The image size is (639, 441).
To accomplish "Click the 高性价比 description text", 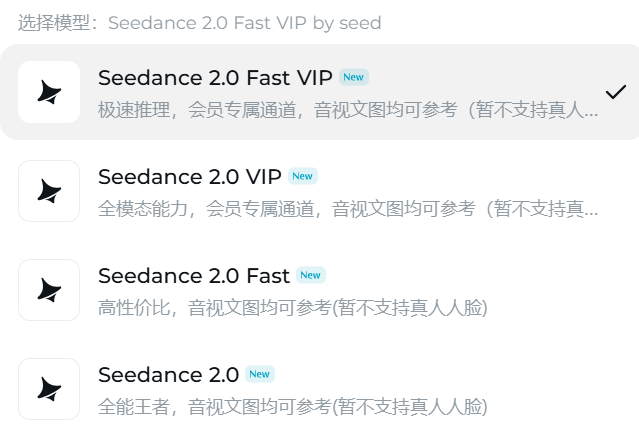I will [x=292, y=308].
